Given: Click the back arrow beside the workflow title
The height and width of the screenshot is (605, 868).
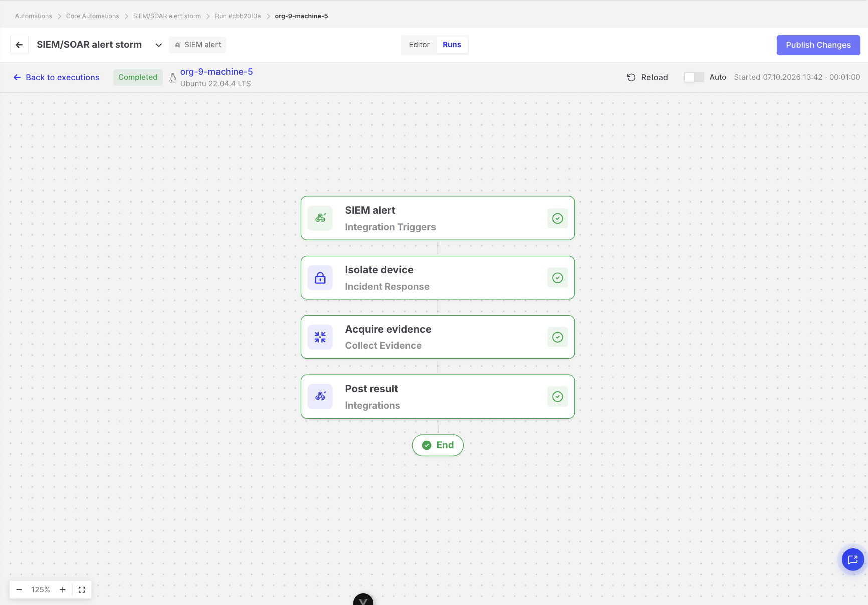Looking at the screenshot, I should [19, 45].
